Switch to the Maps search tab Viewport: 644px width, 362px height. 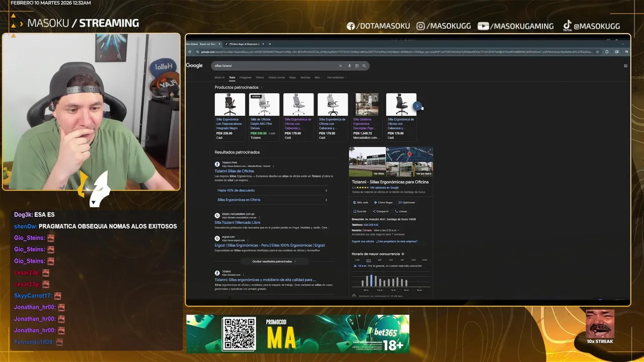[293, 77]
